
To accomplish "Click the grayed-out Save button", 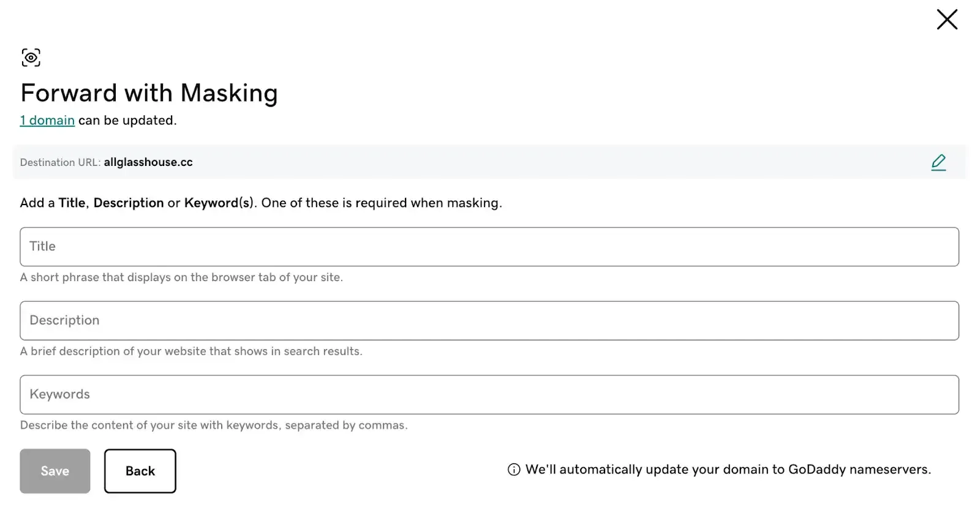I will [x=55, y=471].
